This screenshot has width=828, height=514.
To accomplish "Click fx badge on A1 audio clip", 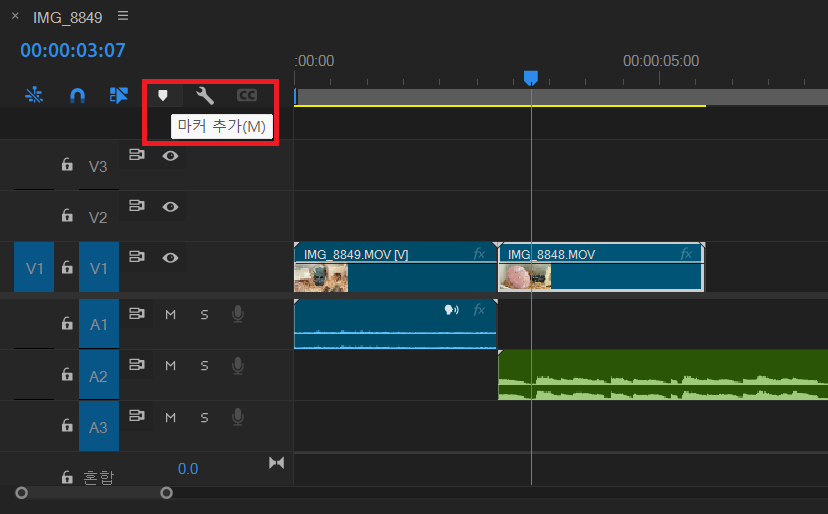I will click(479, 310).
